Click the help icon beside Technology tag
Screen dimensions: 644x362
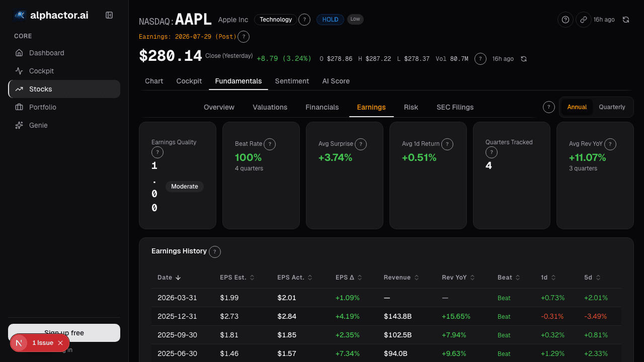pyautogui.click(x=304, y=20)
